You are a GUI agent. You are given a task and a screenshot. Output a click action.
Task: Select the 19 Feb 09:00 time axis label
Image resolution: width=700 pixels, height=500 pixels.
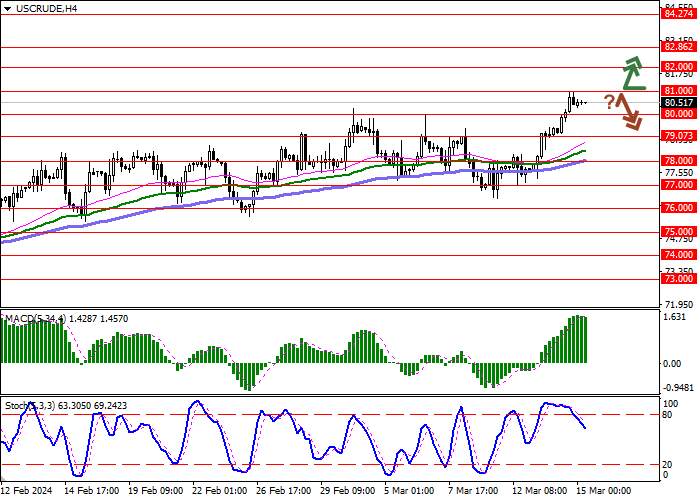pyautogui.click(x=156, y=491)
